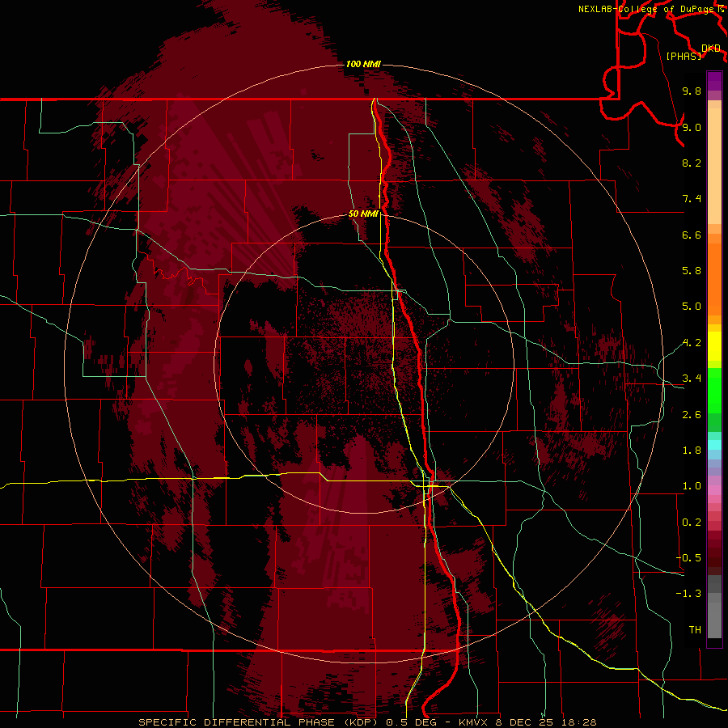Image resolution: width=728 pixels, height=728 pixels.
Task: Click the pink segment of the color bar
Action: [714, 490]
